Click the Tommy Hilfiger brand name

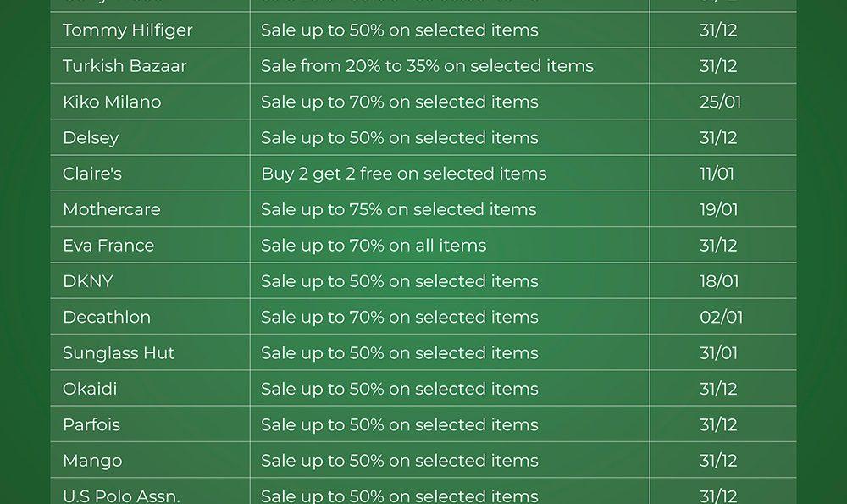click(x=128, y=30)
